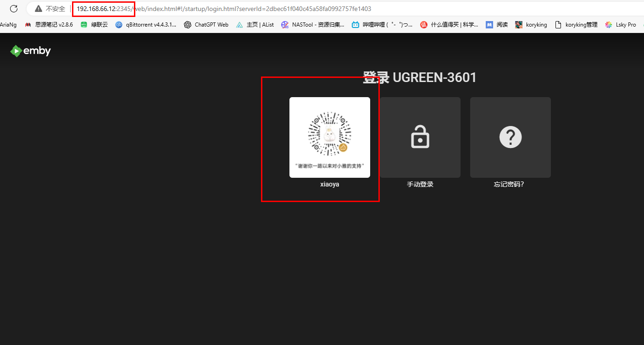This screenshot has height=345, width=644.
Task: Open the koryking bookmark
Action: pos(531,25)
